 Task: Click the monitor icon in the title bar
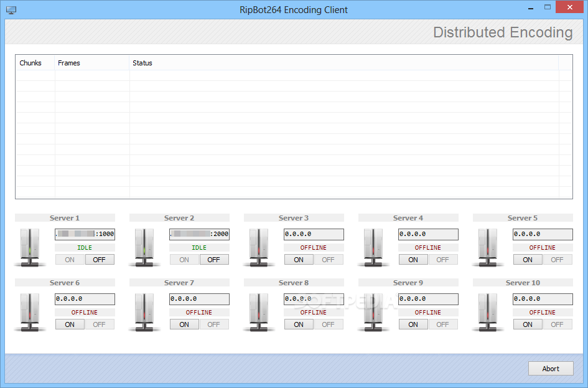click(x=11, y=10)
